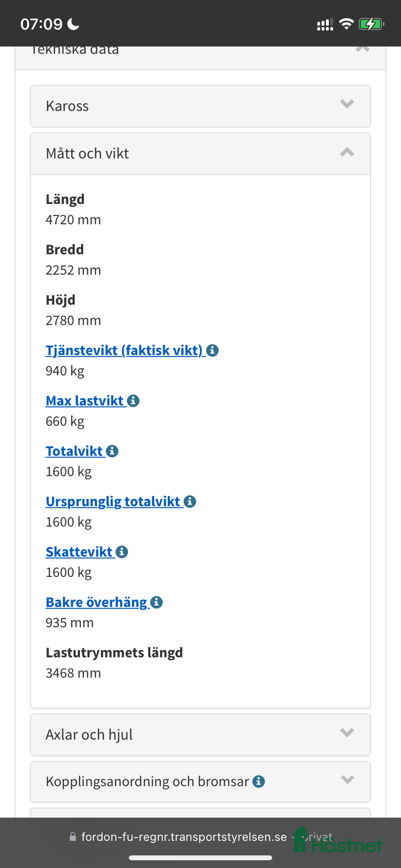The image size is (401, 868).
Task: Open the Tjänstevikt (faktisk vikt) link
Action: tap(124, 350)
